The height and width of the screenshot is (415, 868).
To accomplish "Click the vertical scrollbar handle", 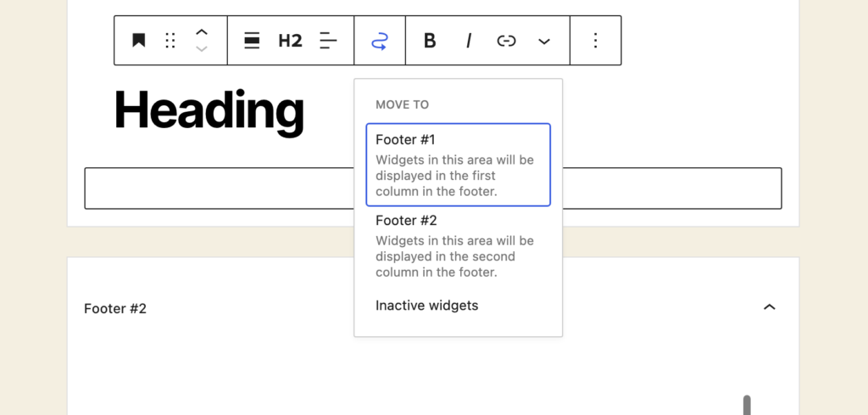I will [746, 405].
